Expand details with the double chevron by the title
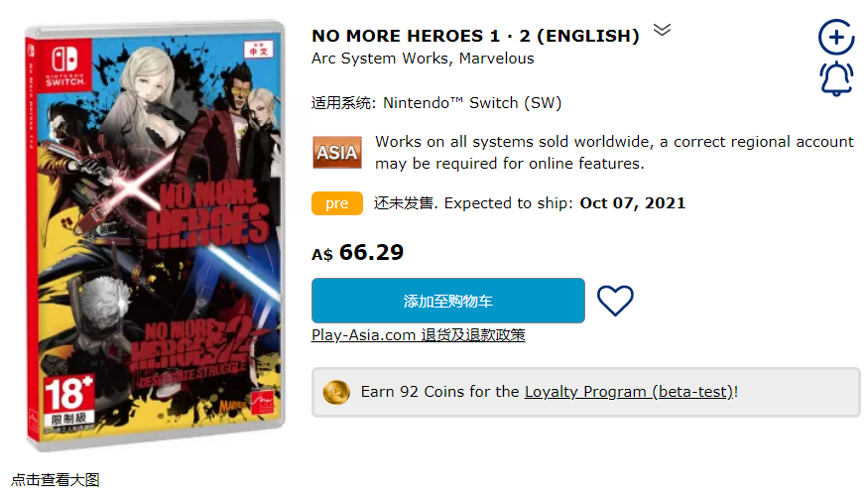868x501 pixels. (x=662, y=30)
